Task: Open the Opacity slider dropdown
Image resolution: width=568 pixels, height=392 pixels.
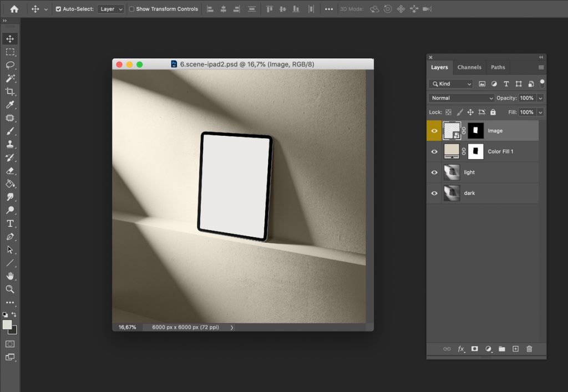Action: 540,98
